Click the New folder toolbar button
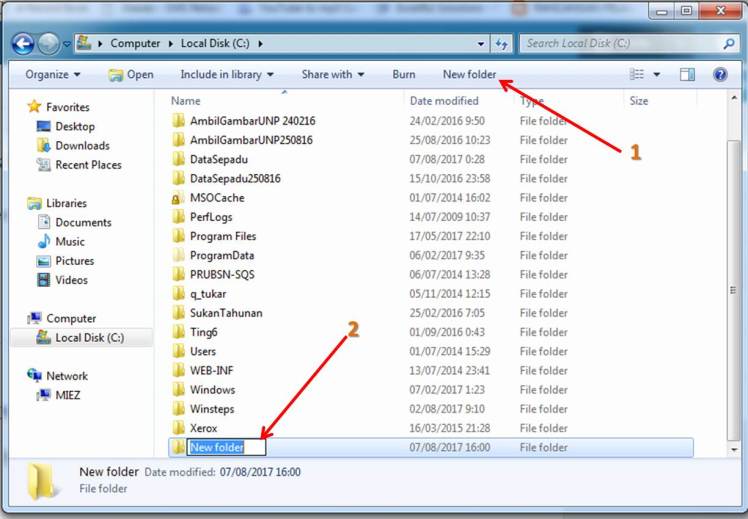Viewport: 748px width, 519px height. tap(469, 75)
